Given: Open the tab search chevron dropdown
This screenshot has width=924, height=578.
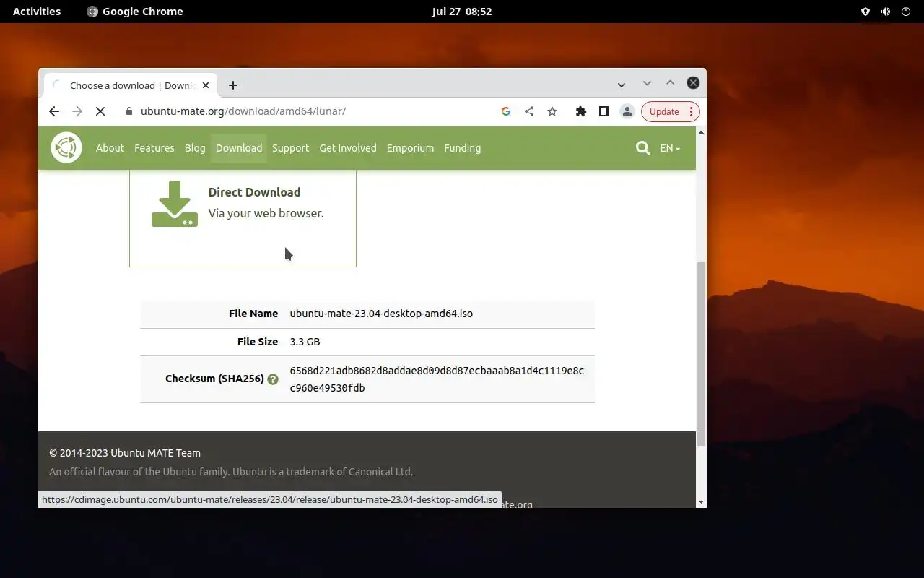Looking at the screenshot, I should [x=622, y=85].
